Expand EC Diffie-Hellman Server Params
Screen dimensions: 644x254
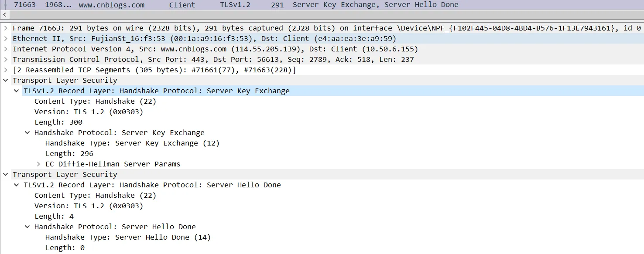tap(38, 164)
